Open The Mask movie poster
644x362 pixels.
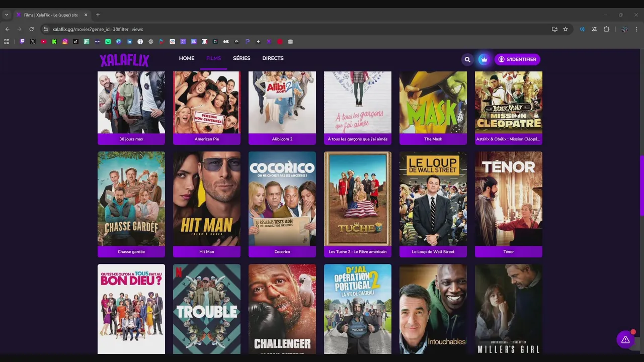(433, 103)
